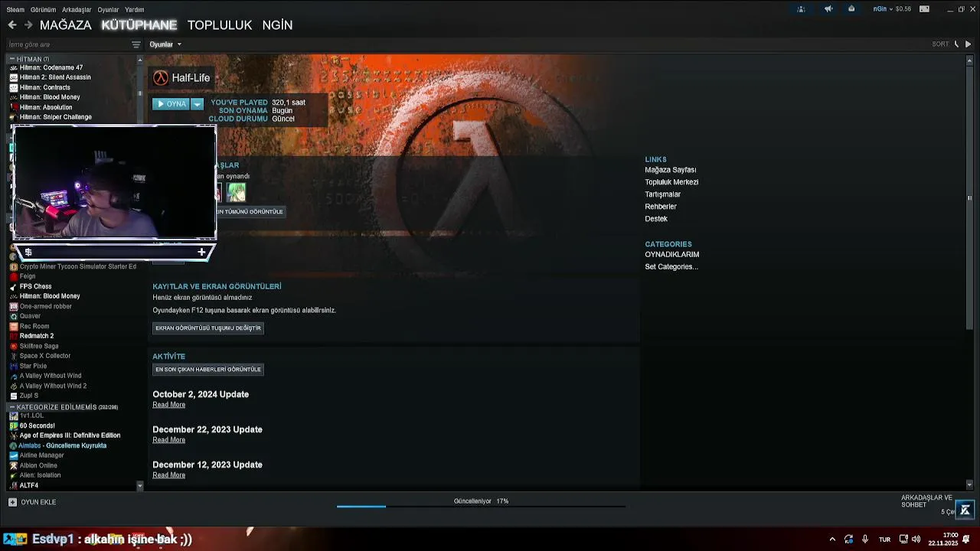Click the Set Categories... link
The width and height of the screenshot is (980, 551).
pos(671,267)
